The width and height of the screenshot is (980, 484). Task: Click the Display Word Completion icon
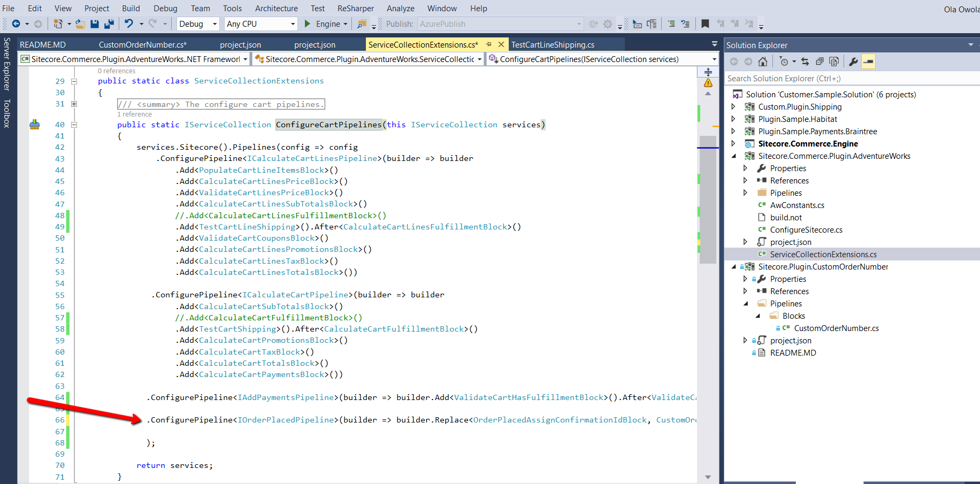[x=685, y=24]
